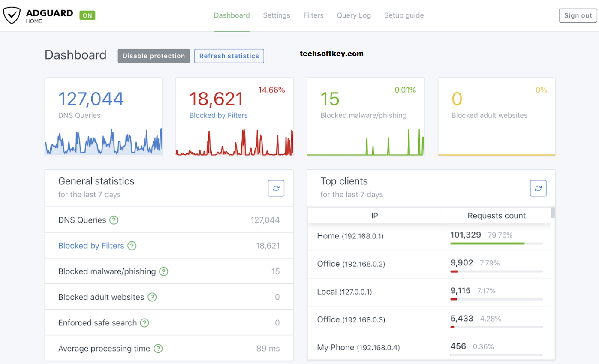Click the 5,433 requests count value

[x=462, y=319]
